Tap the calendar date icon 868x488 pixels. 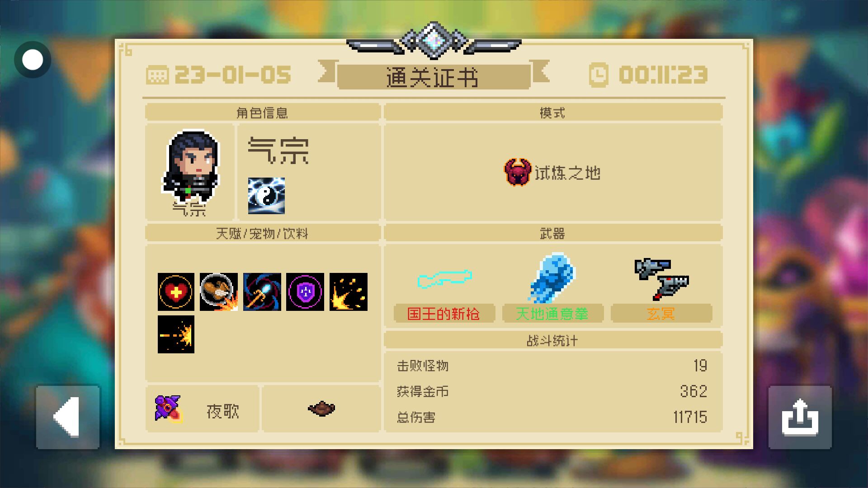[157, 75]
